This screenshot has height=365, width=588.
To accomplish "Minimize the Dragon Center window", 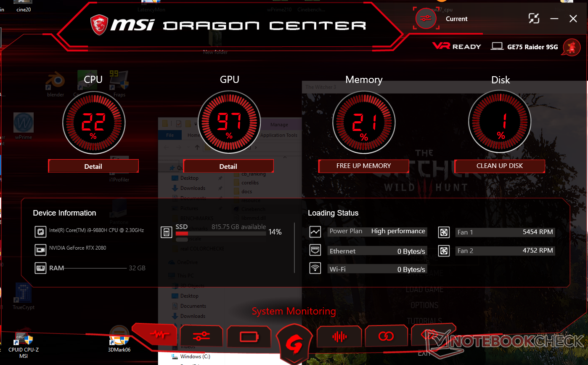I will pos(554,19).
